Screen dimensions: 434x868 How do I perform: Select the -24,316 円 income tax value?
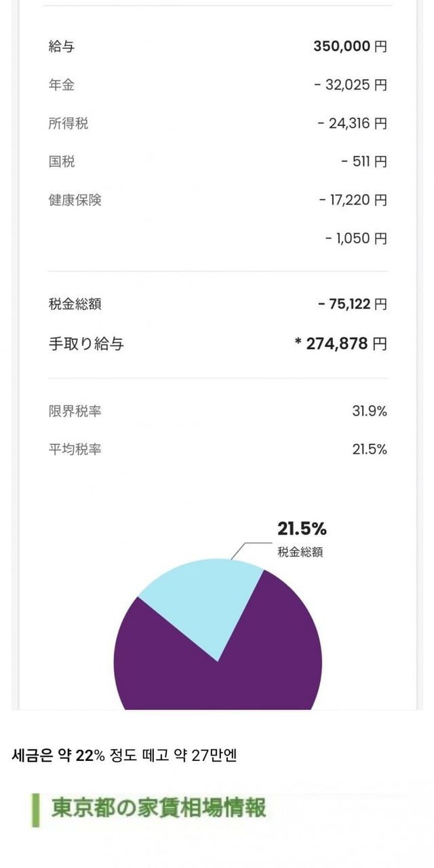(x=352, y=123)
